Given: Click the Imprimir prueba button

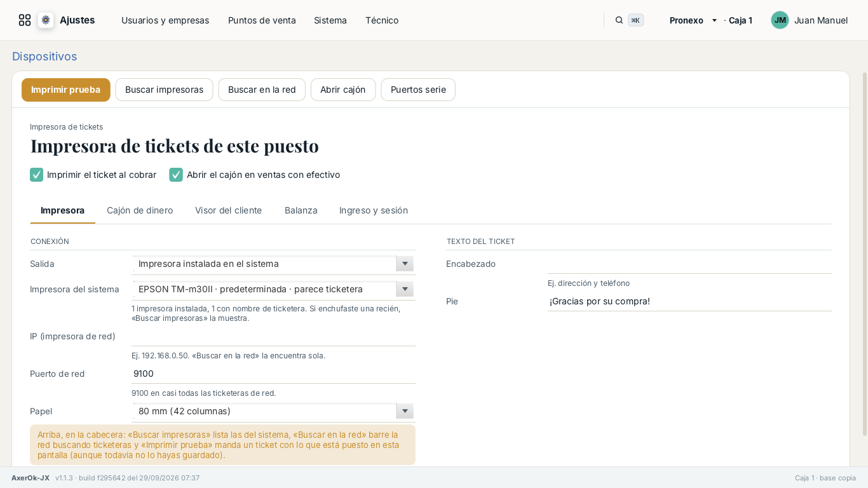Looking at the screenshot, I should [66, 90].
